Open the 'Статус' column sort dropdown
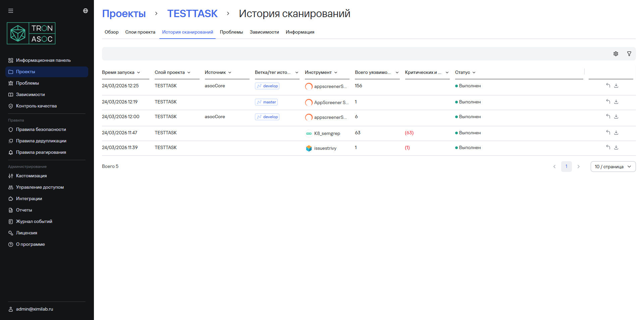 pos(474,72)
